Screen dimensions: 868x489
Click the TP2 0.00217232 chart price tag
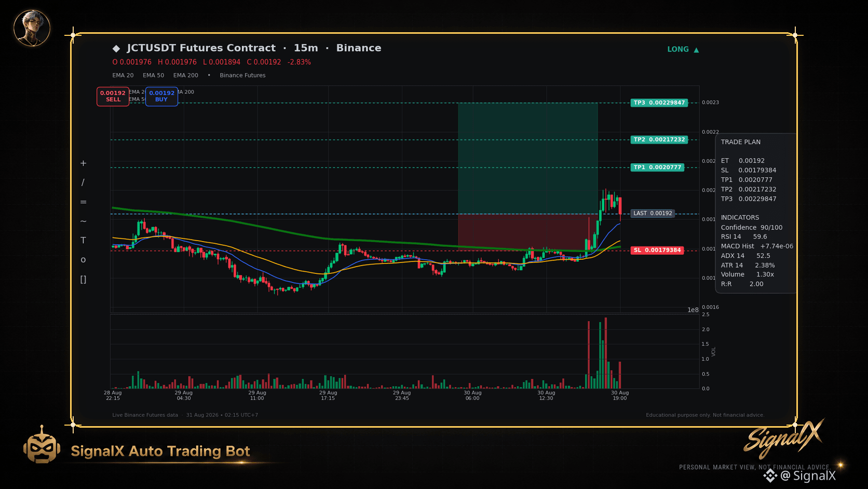click(659, 140)
